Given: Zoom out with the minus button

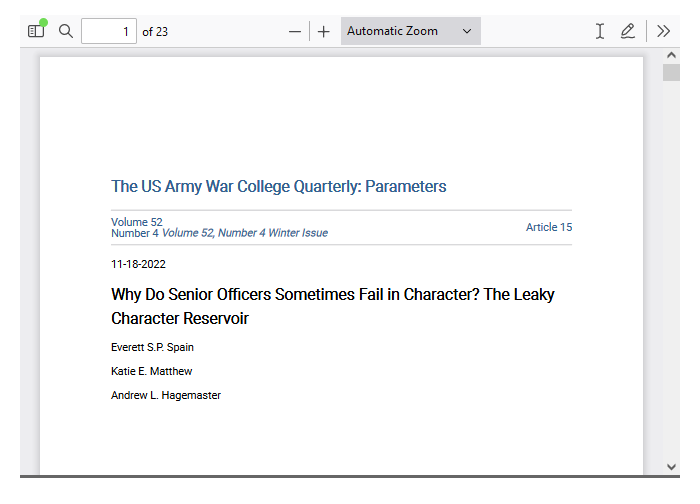Looking at the screenshot, I should (295, 32).
